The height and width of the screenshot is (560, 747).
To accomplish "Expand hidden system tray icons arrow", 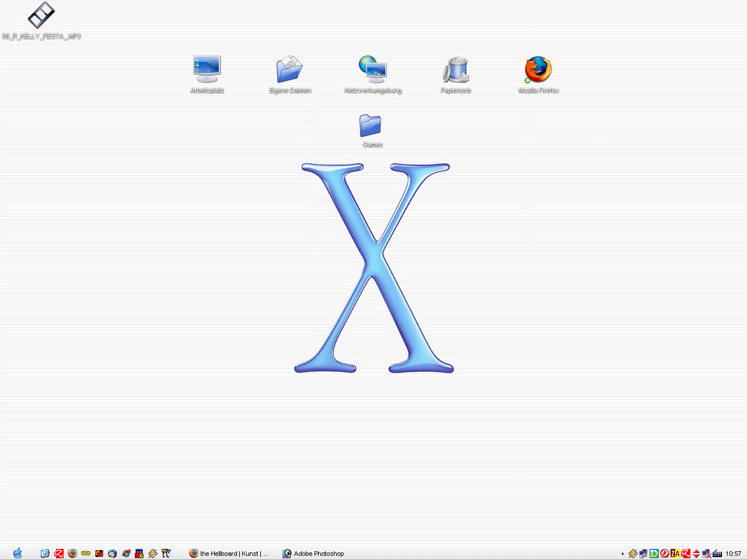I will (x=622, y=554).
